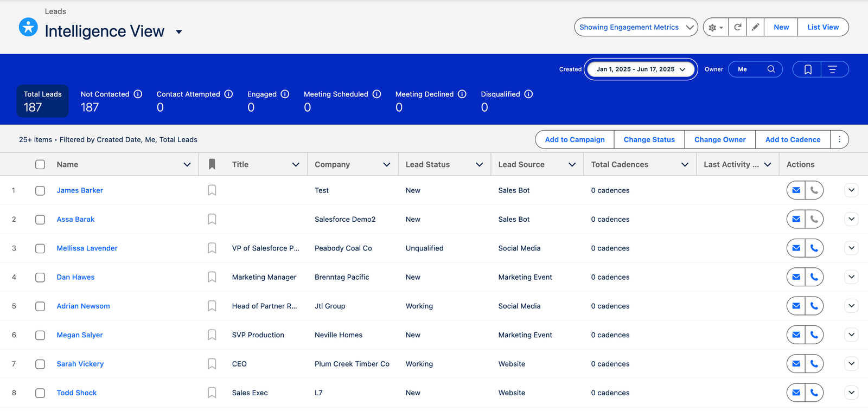Send email to Dan Hawes
This screenshot has width=868, height=411.
click(x=796, y=277)
